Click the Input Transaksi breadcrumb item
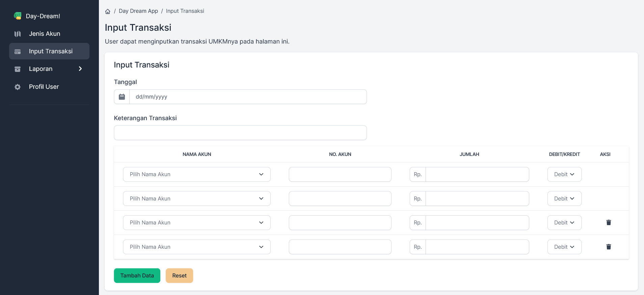644x295 pixels. point(185,11)
